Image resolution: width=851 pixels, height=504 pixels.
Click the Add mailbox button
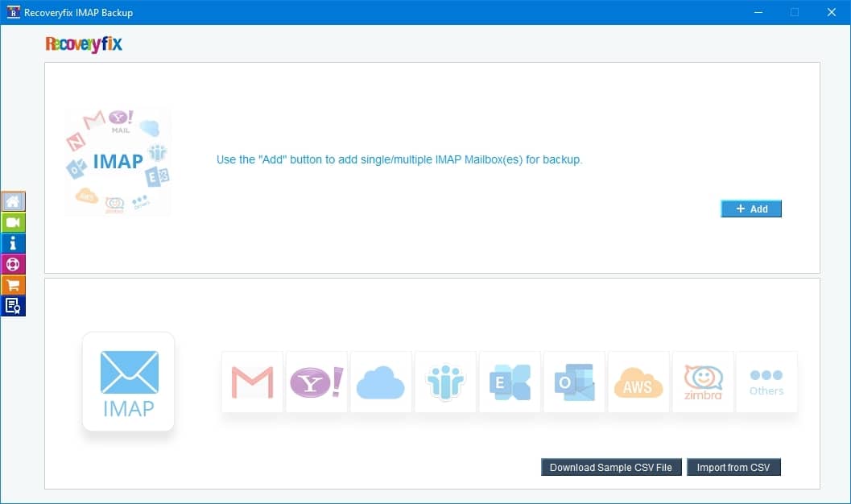750,209
